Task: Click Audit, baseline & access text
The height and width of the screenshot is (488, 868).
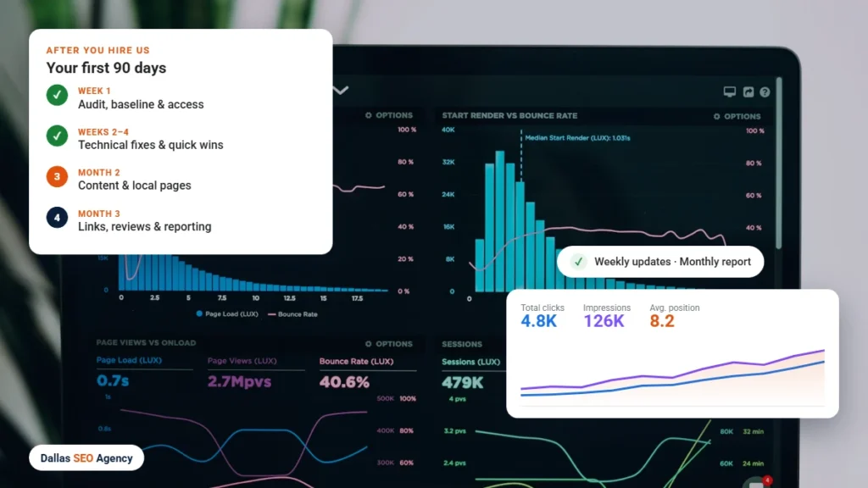Action: [141, 104]
